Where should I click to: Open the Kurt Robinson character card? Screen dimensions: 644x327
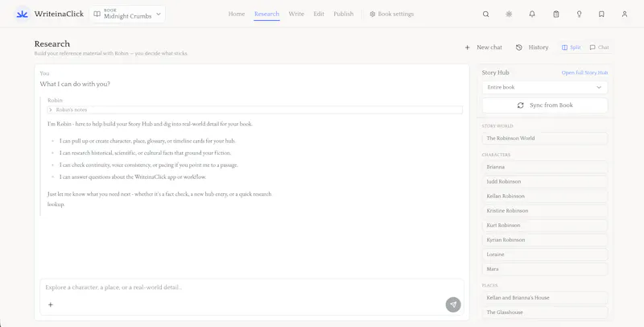point(545,226)
